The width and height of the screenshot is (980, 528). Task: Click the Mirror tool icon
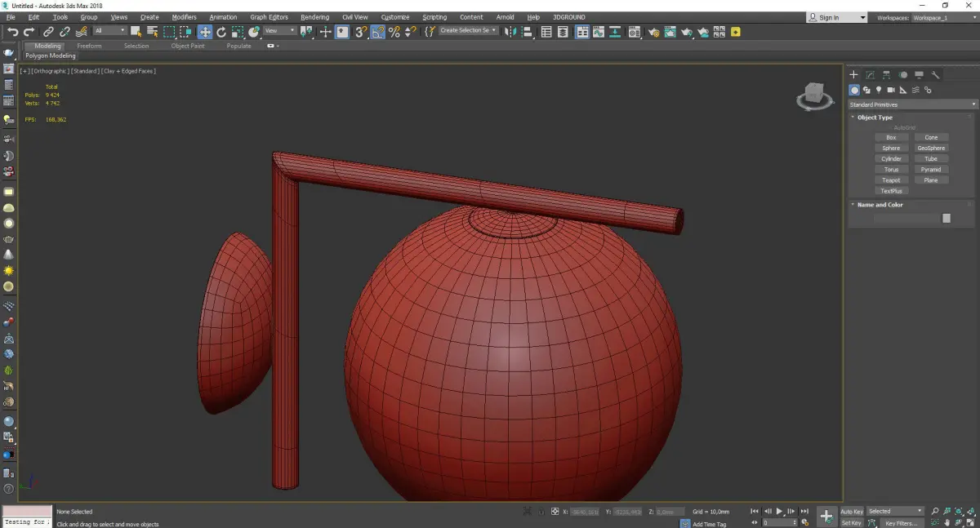[510, 32]
